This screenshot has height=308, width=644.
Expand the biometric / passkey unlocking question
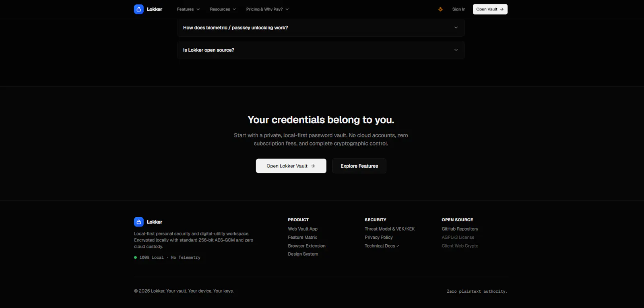(x=321, y=28)
